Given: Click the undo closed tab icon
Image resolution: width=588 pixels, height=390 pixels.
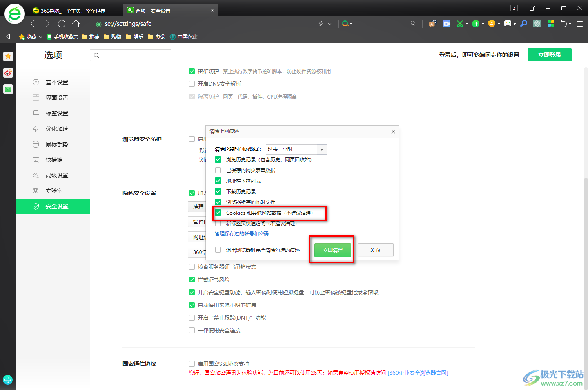Looking at the screenshot, I should coord(564,24).
